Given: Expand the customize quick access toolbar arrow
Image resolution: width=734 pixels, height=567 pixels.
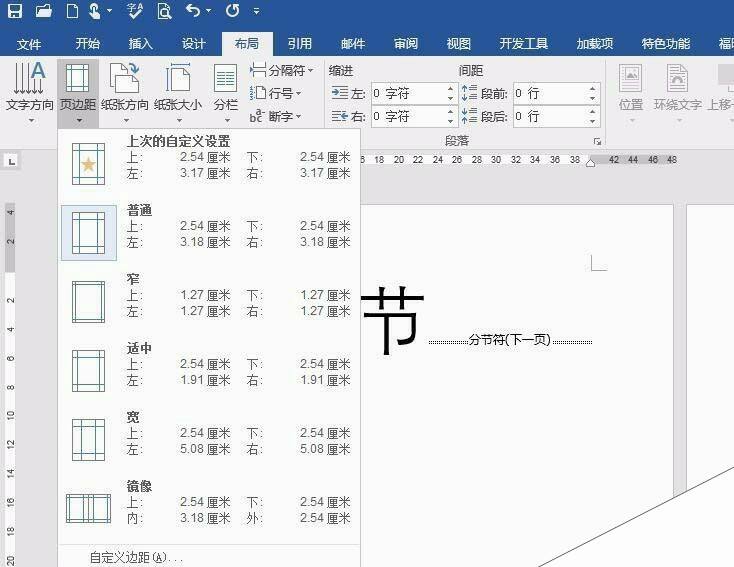Looking at the screenshot, I should click(256, 11).
